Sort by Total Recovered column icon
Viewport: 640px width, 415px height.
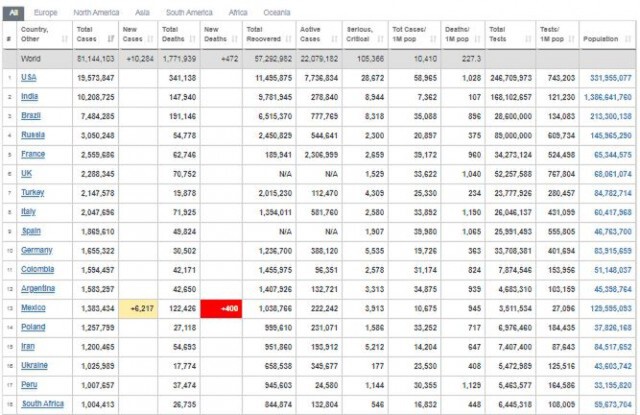click(289, 39)
